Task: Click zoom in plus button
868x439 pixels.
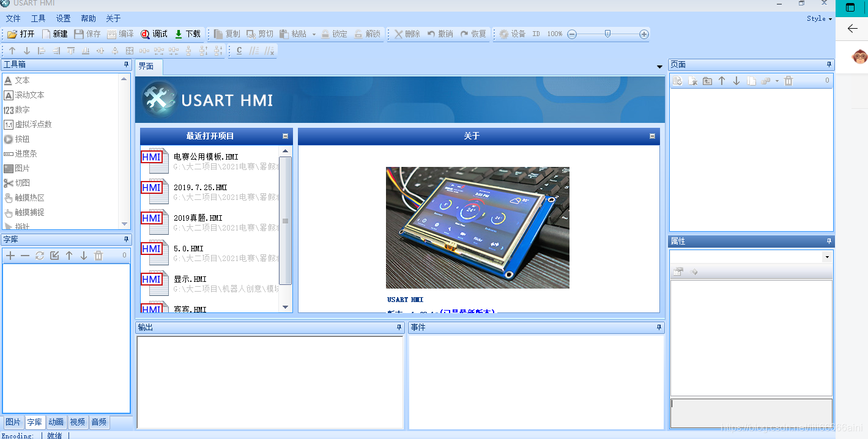Action: (644, 34)
